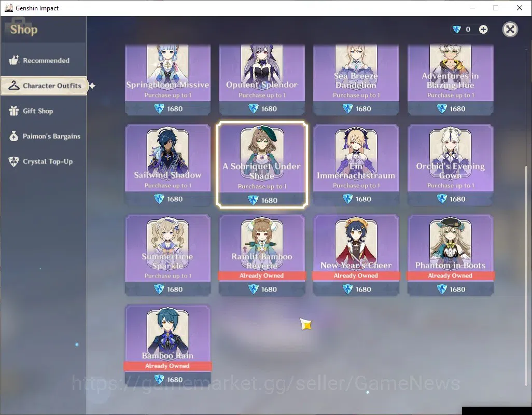Viewport: 532px width, 415px height.
Task: Click the 1680 price under Orchid's Evening Gown
Action: [x=457, y=199]
